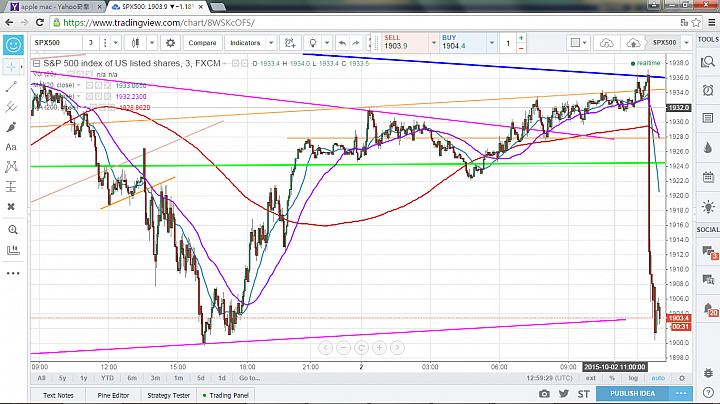Viewport: 720px width, 404px height.
Task: Open help question mark icon
Action: tap(708, 393)
